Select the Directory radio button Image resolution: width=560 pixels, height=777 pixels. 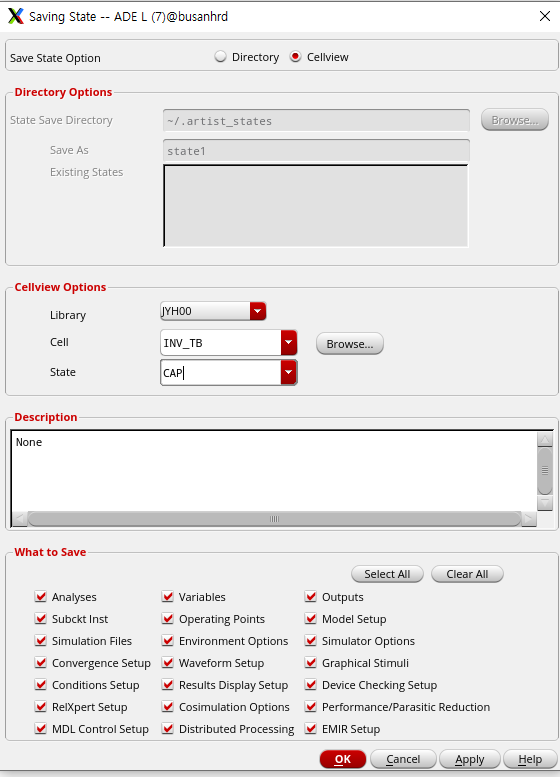[221, 56]
